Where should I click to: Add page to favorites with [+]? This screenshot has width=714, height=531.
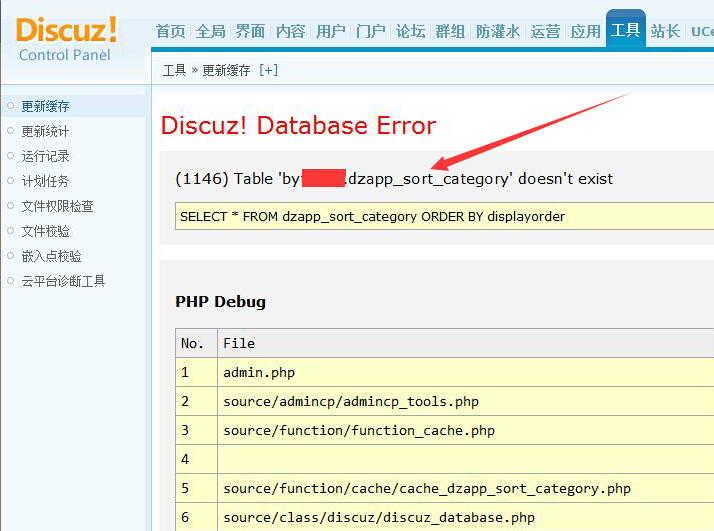pos(268,70)
